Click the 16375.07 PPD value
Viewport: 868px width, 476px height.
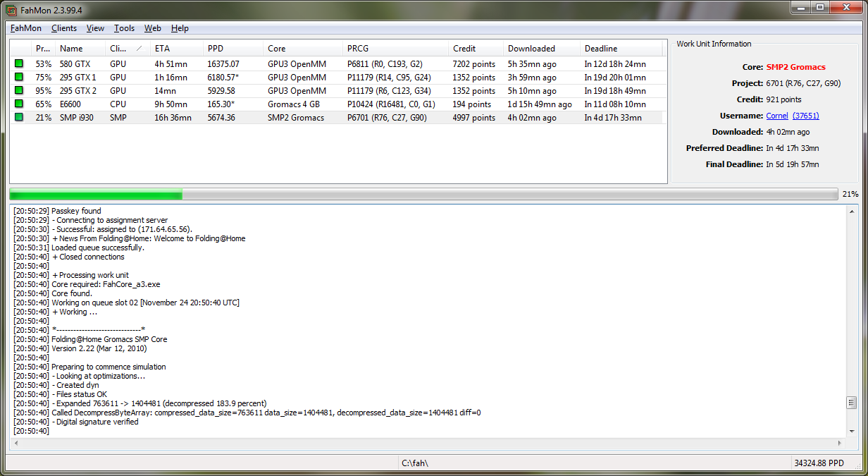[223, 64]
